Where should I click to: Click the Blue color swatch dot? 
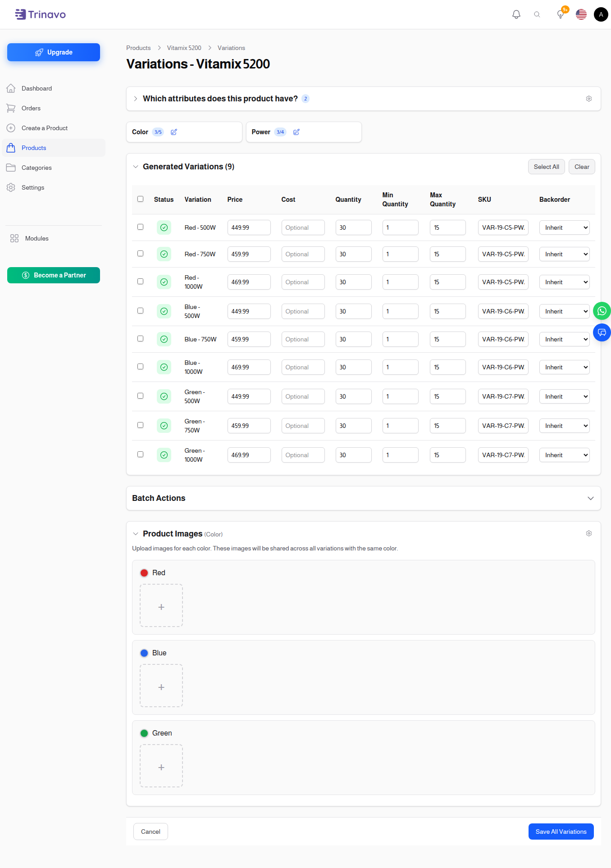click(144, 653)
